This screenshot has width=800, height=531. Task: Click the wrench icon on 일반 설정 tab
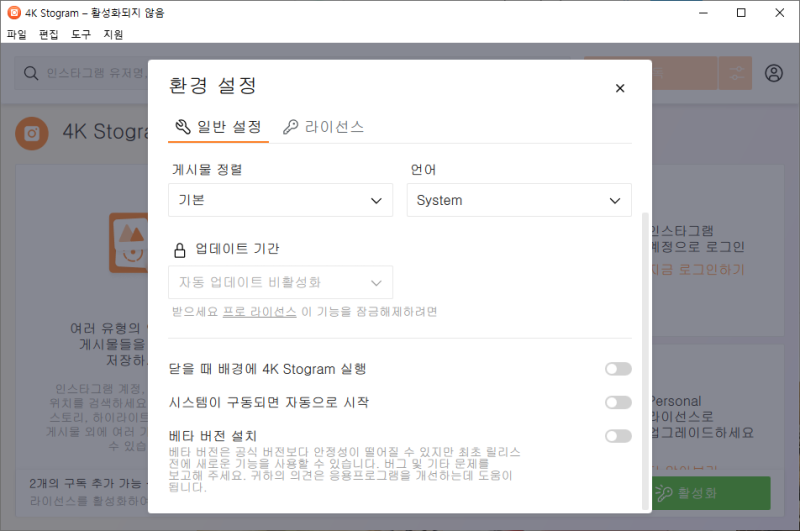click(183, 127)
